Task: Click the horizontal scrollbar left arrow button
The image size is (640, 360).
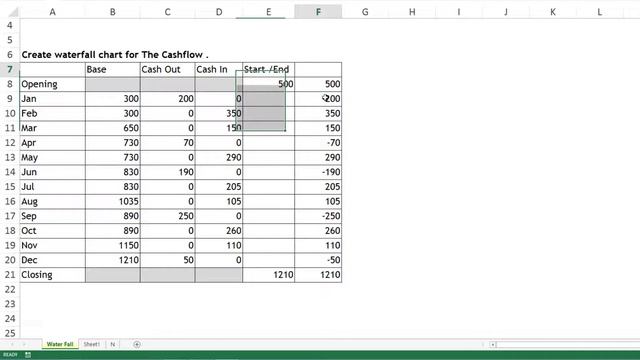Action: 493,344
